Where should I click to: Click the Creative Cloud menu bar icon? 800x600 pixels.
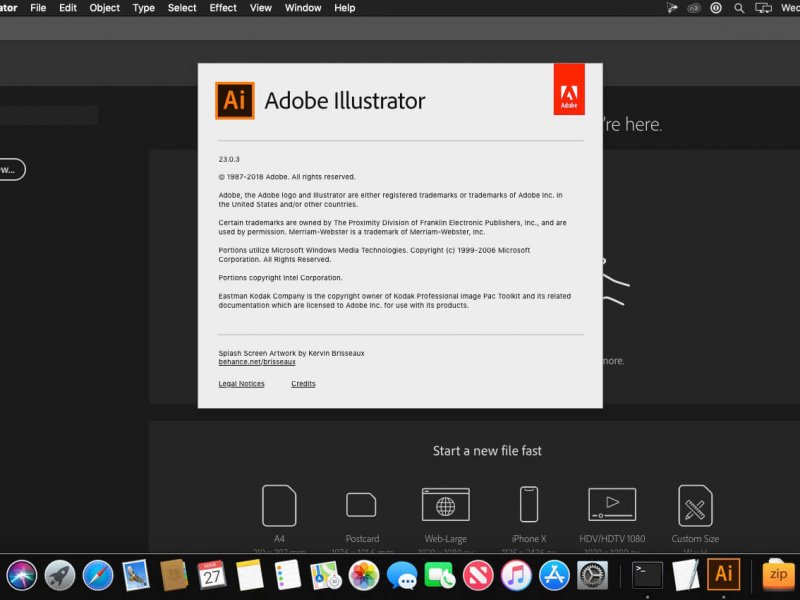click(x=693, y=8)
